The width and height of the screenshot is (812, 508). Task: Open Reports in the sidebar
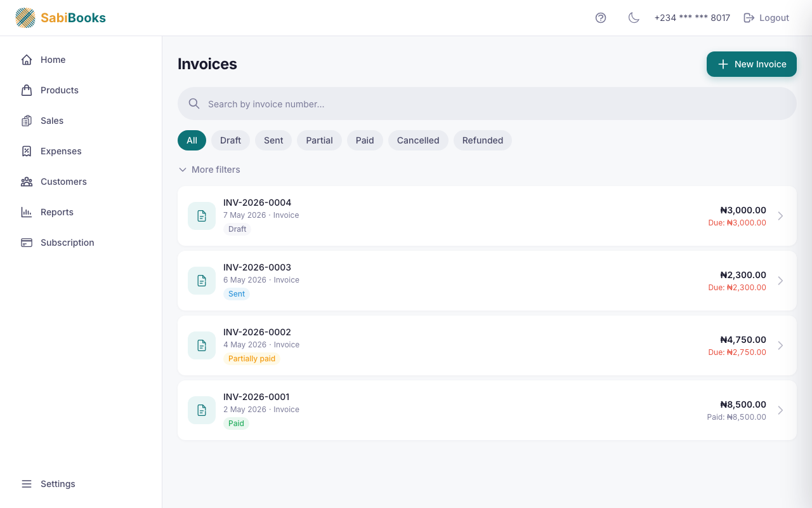pos(81,212)
